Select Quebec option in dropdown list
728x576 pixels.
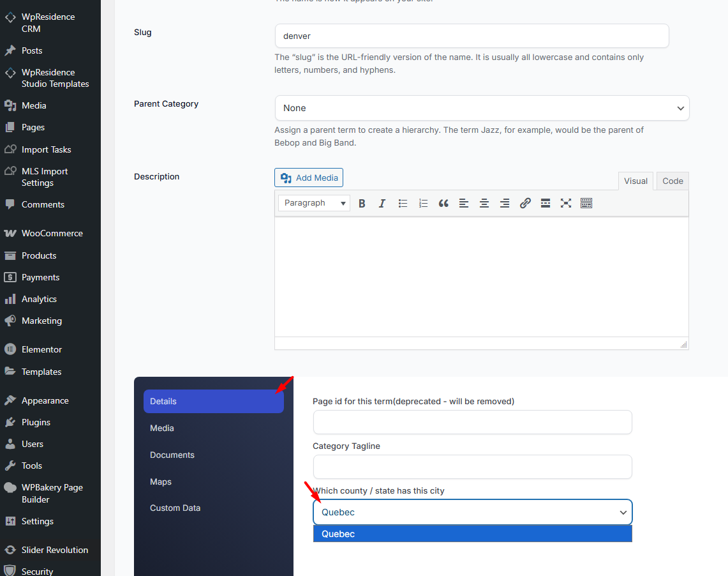pos(472,534)
